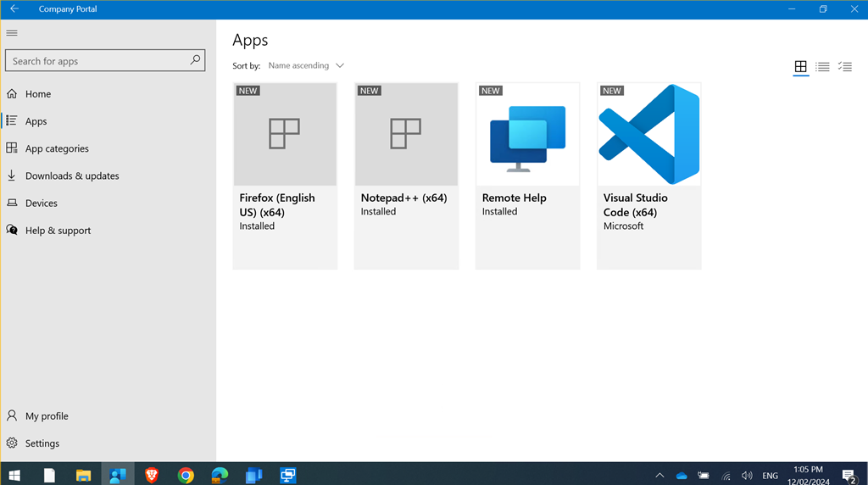The height and width of the screenshot is (485, 868).
Task: Launch Google Chrome from the taskbar
Action: point(186,475)
